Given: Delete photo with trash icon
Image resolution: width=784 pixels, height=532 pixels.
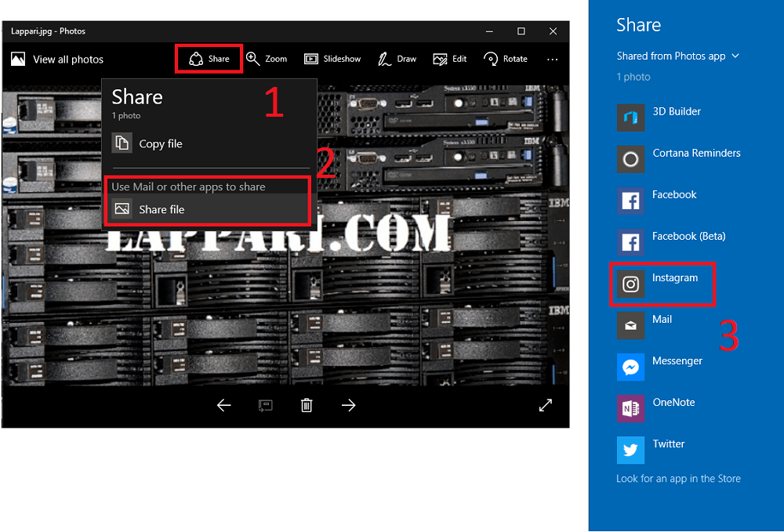Looking at the screenshot, I should 307,405.
